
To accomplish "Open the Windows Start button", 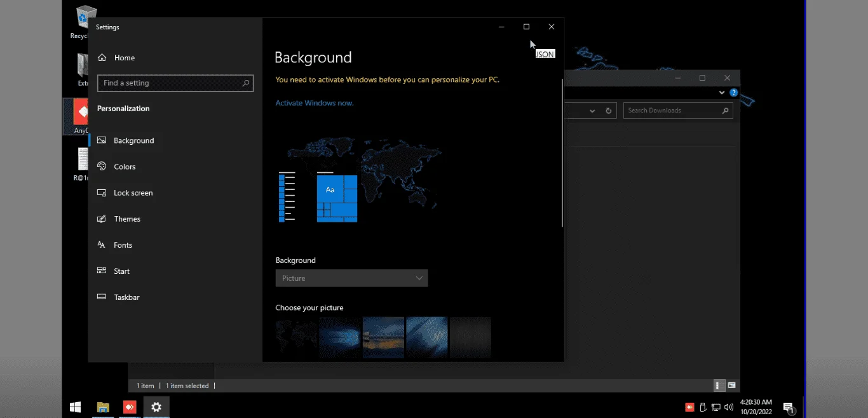I will [x=75, y=407].
